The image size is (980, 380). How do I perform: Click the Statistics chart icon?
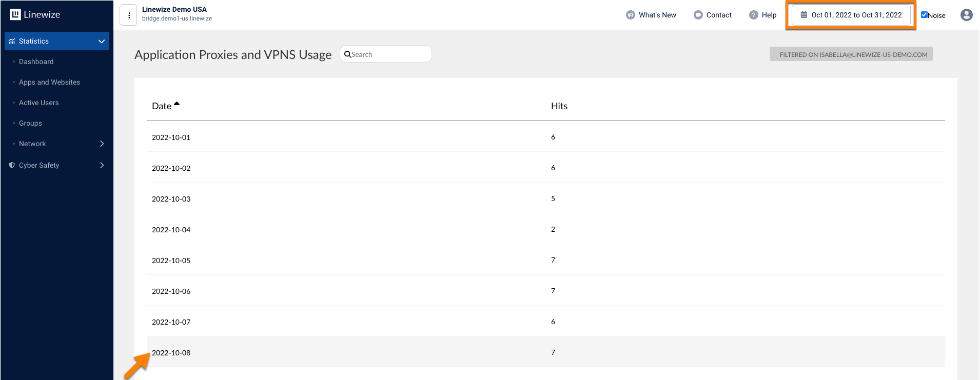coord(12,41)
